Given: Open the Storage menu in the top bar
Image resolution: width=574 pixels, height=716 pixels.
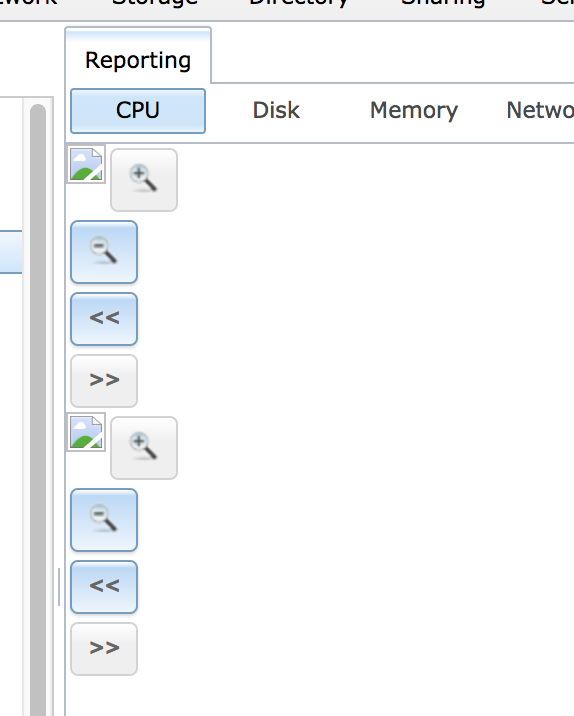Looking at the screenshot, I should pyautogui.click(x=155, y=4).
